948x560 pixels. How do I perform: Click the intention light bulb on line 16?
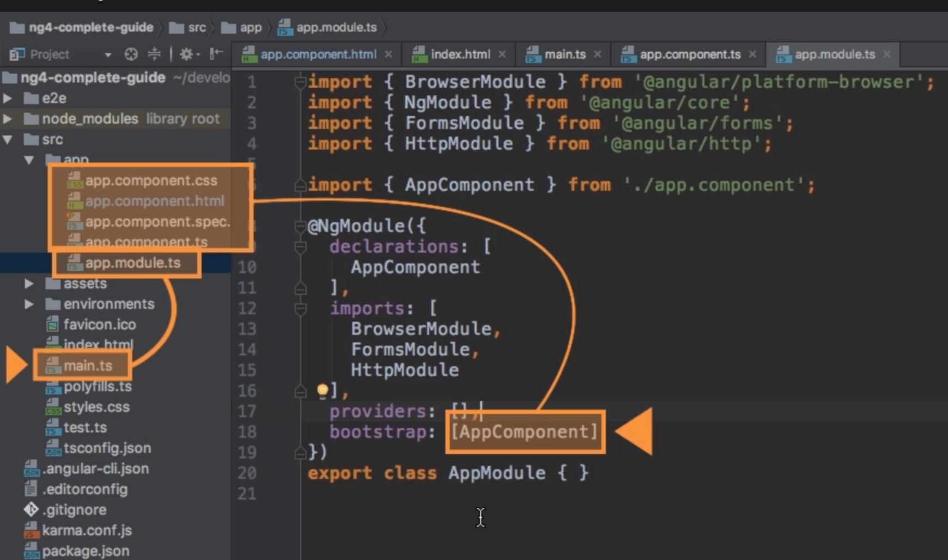323,390
